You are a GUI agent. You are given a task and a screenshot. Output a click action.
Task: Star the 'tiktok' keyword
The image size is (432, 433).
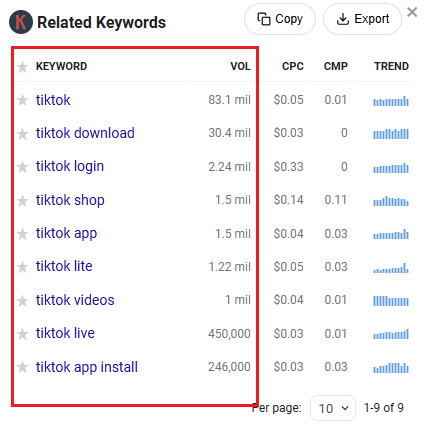tap(23, 100)
